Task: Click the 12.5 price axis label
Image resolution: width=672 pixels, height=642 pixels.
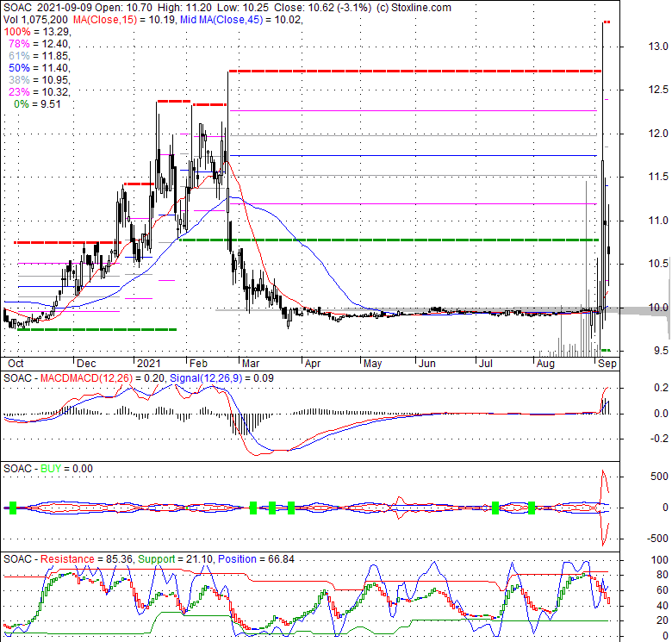Action: coord(658,90)
